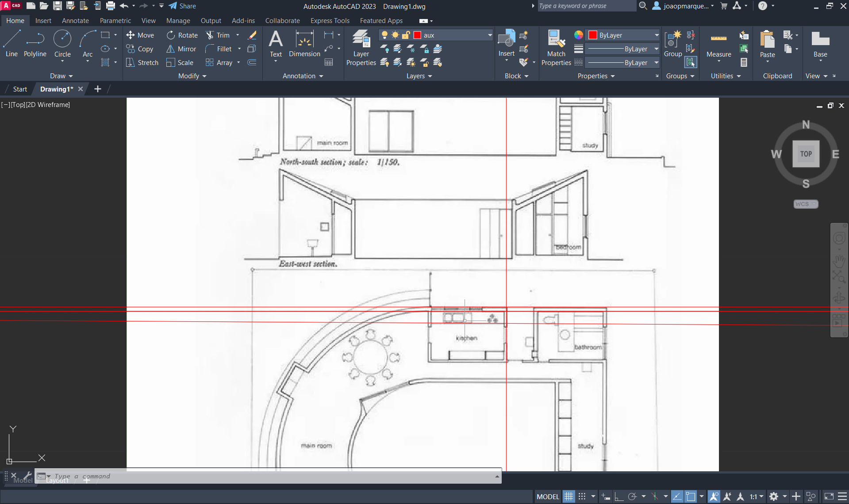The width and height of the screenshot is (849, 504).
Task: Select the Circle tool
Action: click(x=62, y=43)
